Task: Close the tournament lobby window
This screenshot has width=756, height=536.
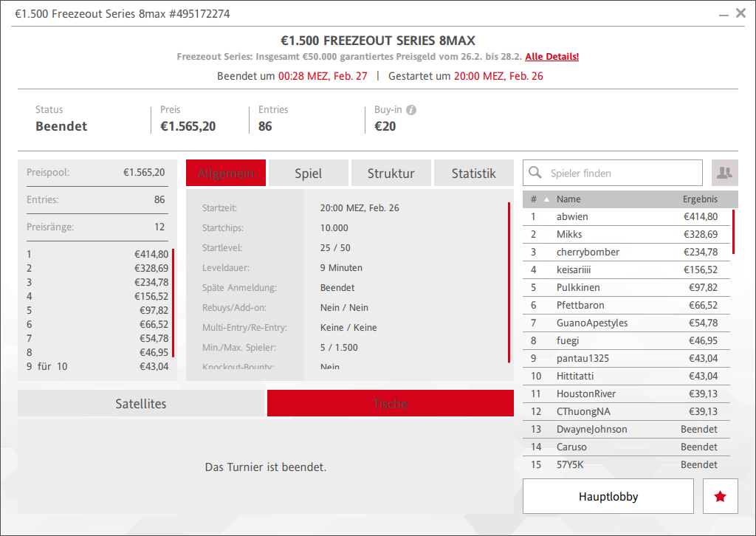Action: pyautogui.click(x=741, y=13)
